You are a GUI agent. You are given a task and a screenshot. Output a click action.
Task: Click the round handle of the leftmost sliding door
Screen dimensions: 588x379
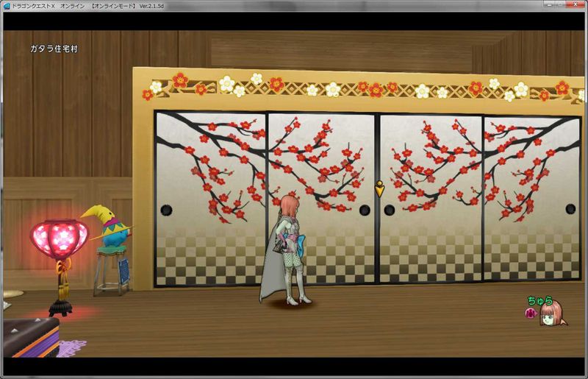tap(167, 210)
